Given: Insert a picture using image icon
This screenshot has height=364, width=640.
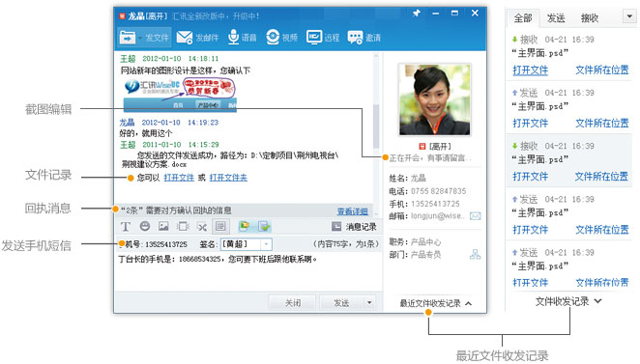Looking at the screenshot, I should [163, 226].
